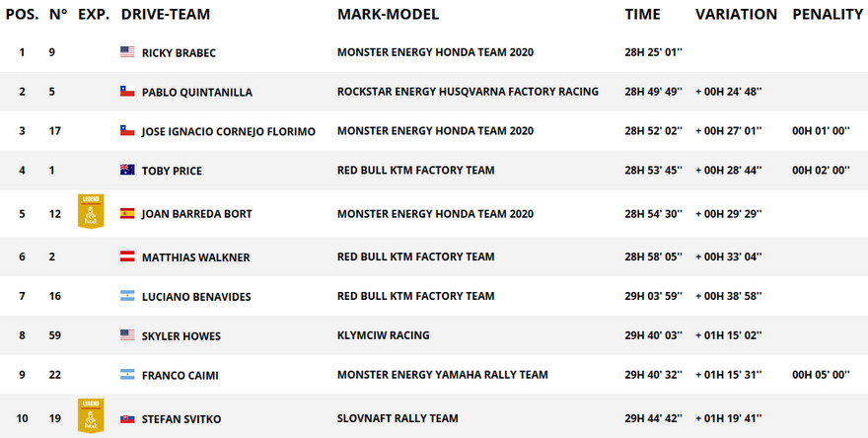The height and width of the screenshot is (438, 868).
Task: Click the USA flag beside Skyler Howes
Action: coord(127,335)
